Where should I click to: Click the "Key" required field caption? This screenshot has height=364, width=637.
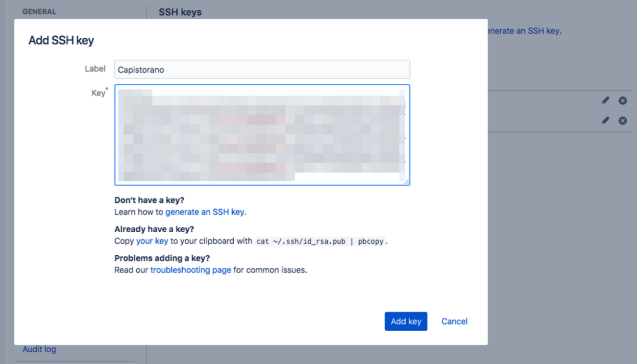click(98, 93)
